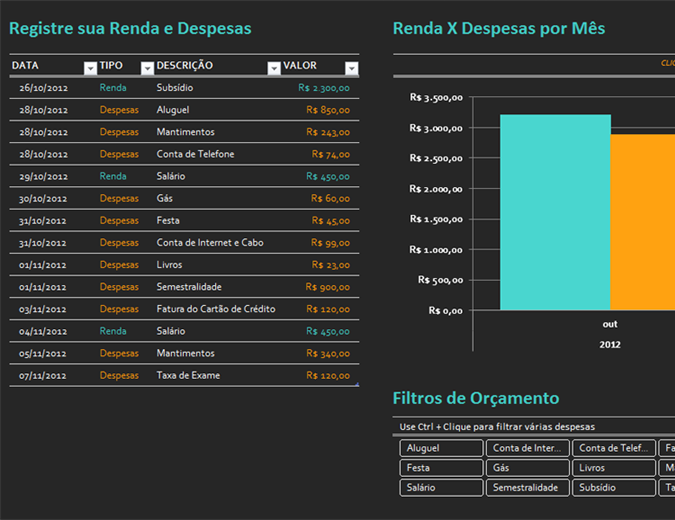The image size is (675, 520).
Task: Click the Conta de Telefone description cell
Action: tap(195, 154)
